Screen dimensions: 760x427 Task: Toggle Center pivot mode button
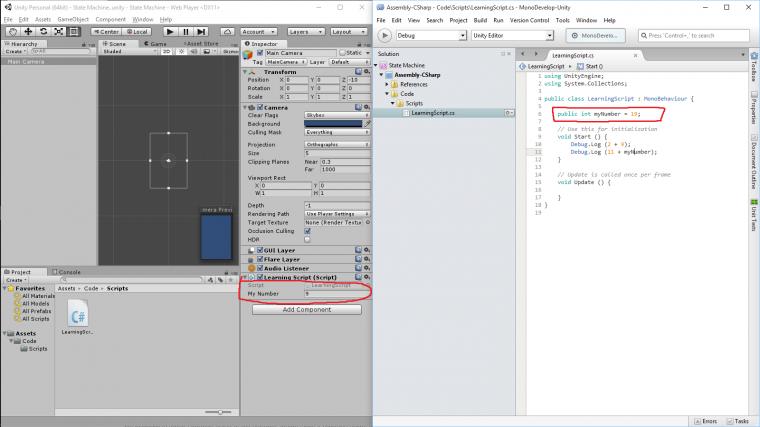point(106,32)
